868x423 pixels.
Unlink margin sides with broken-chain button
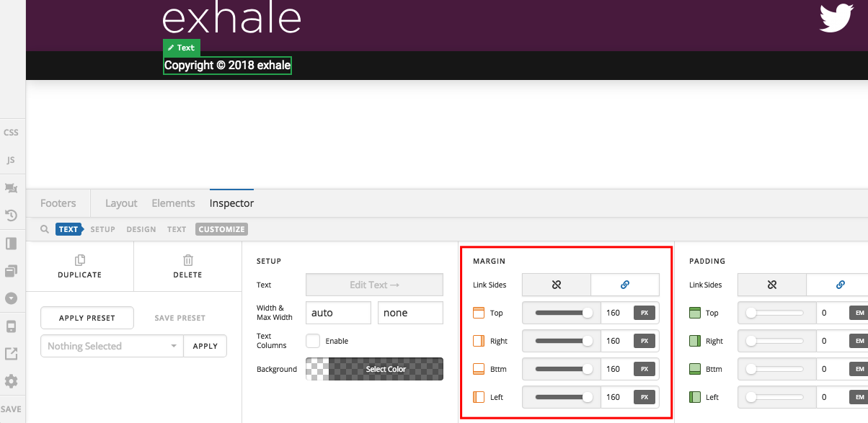(556, 285)
